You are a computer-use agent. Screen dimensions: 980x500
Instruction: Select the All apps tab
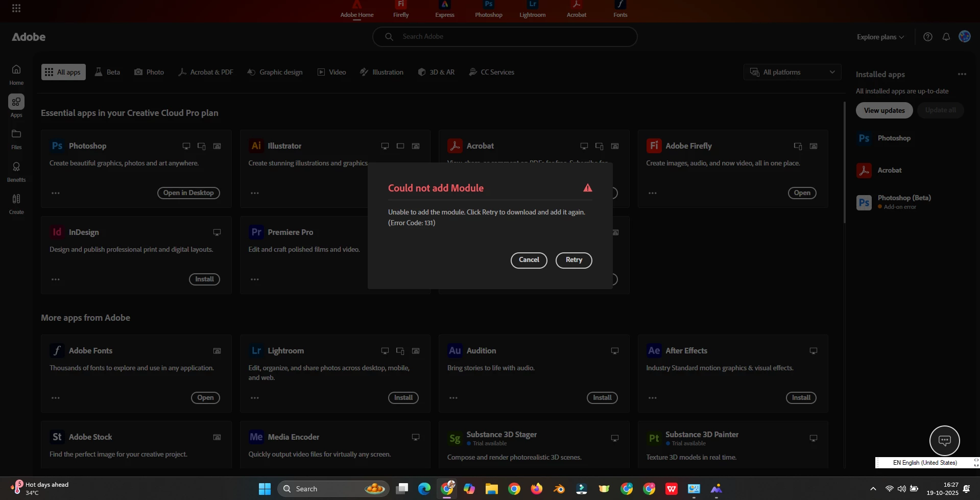click(63, 72)
